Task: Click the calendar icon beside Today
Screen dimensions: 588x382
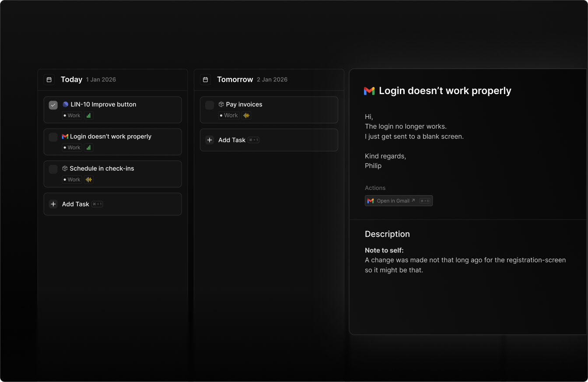Action: tap(49, 80)
